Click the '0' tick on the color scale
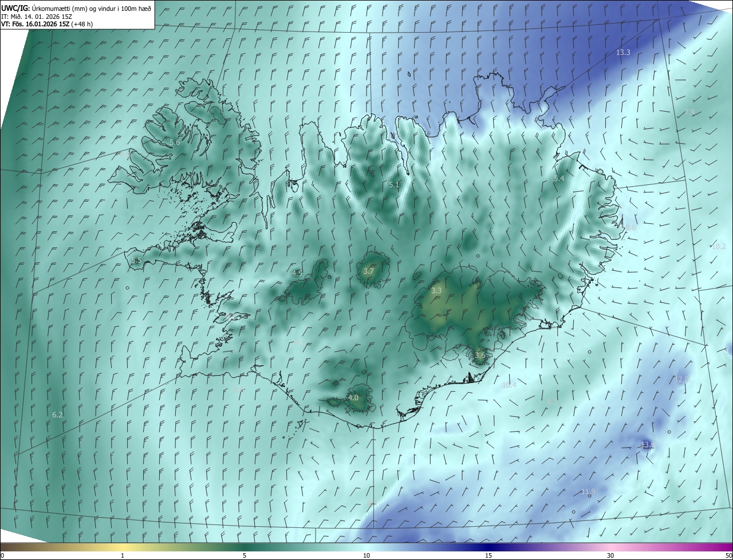The width and height of the screenshot is (733, 560). coord(2,556)
